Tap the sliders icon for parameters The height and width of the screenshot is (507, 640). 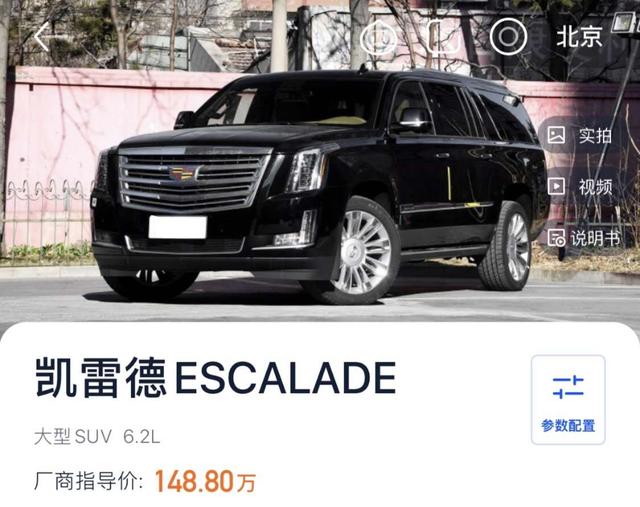tap(568, 387)
